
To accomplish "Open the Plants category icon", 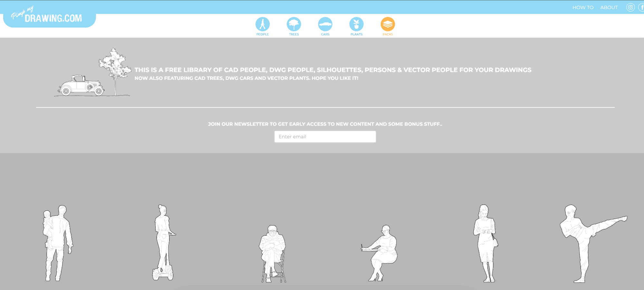I will click(x=356, y=24).
